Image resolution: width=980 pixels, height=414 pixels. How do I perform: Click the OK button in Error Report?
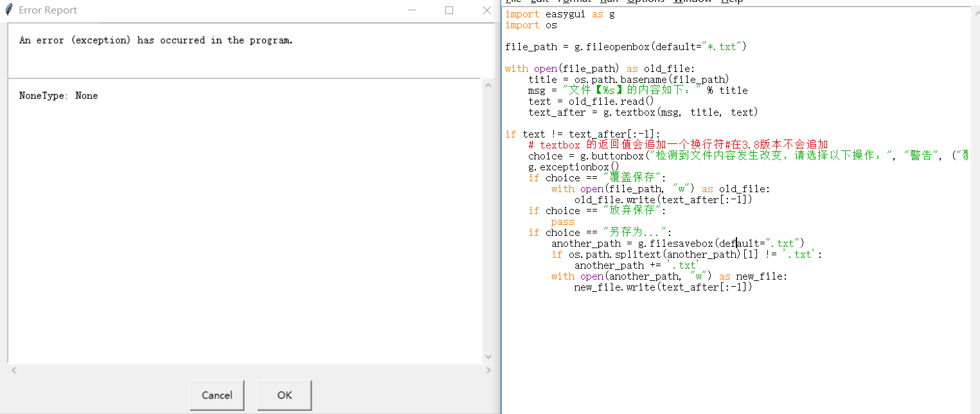284,395
